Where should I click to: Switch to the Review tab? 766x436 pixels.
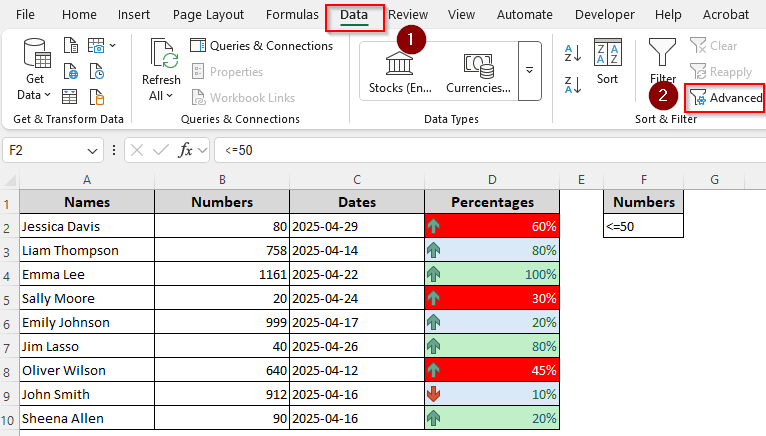point(408,15)
